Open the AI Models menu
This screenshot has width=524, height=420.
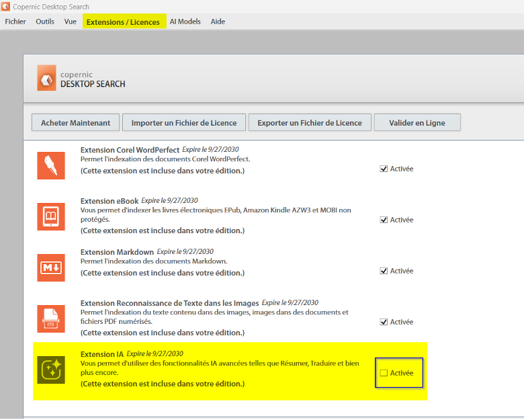pos(185,22)
